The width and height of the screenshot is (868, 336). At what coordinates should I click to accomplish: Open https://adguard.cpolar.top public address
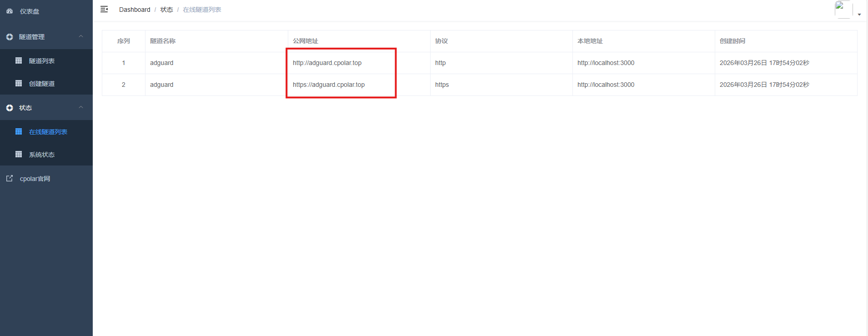[329, 85]
